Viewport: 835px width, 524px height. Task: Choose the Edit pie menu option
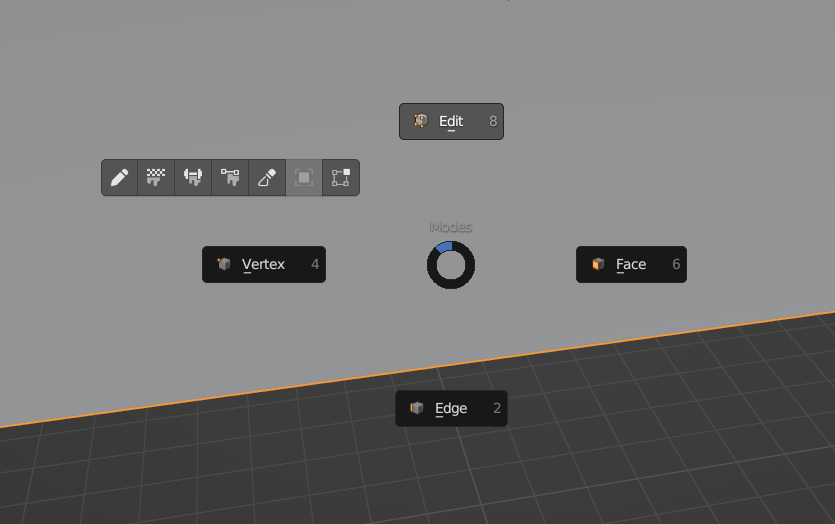point(451,121)
